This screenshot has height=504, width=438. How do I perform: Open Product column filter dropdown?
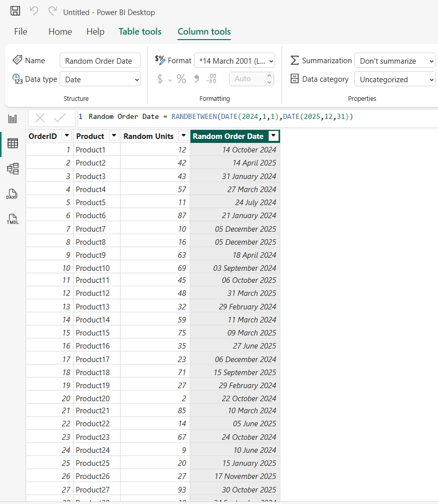click(x=114, y=136)
